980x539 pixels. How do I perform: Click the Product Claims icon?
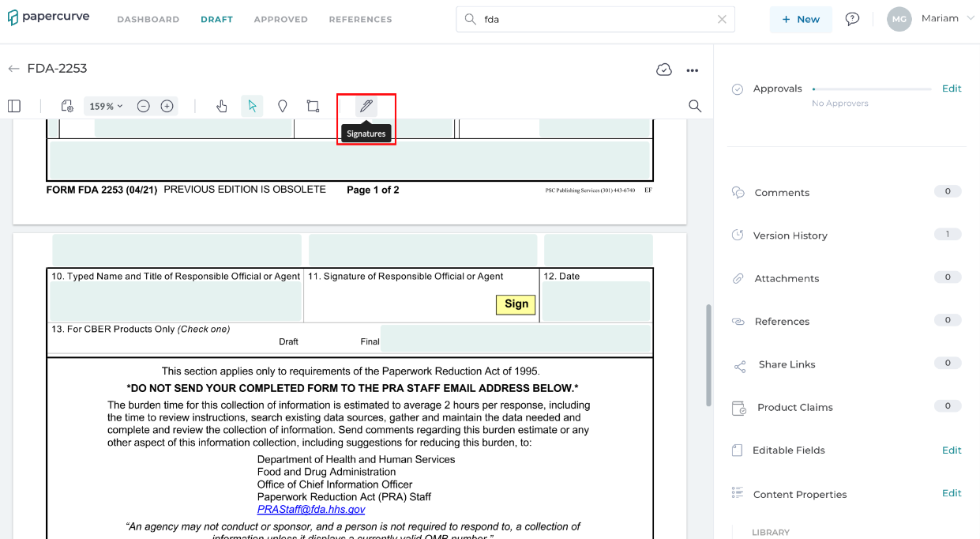739,408
